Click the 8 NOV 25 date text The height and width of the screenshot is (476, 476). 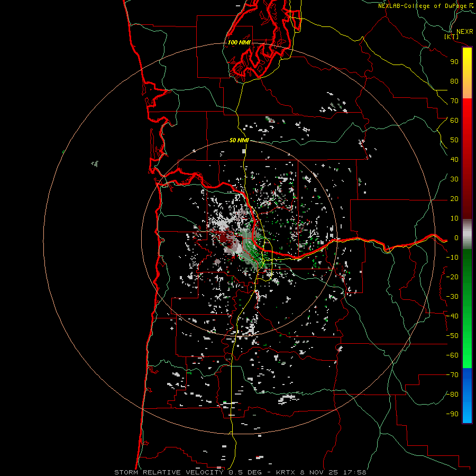click(319, 472)
